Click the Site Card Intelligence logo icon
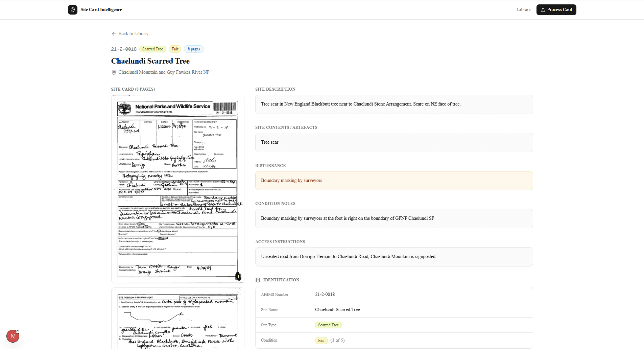This screenshot has width=644, height=349. [72, 10]
